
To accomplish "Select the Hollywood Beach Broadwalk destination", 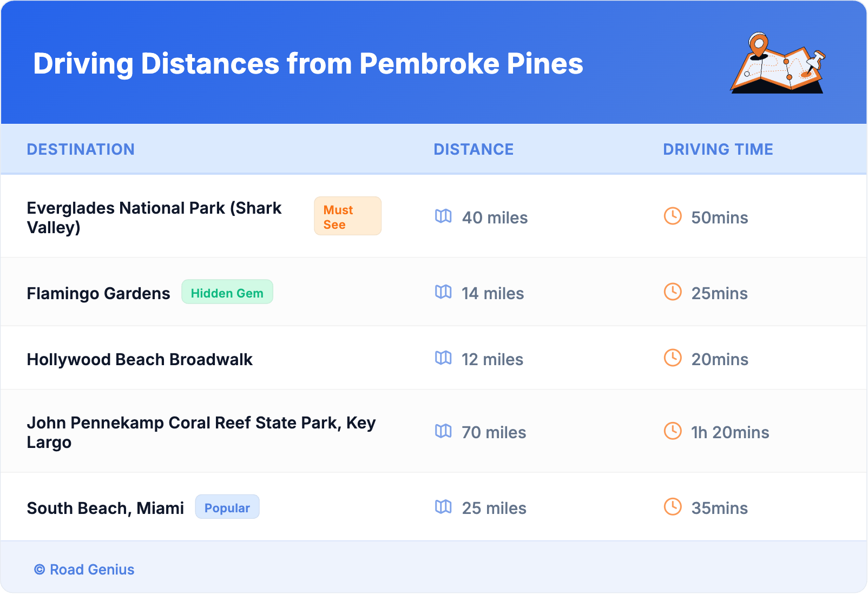I will coord(140,360).
